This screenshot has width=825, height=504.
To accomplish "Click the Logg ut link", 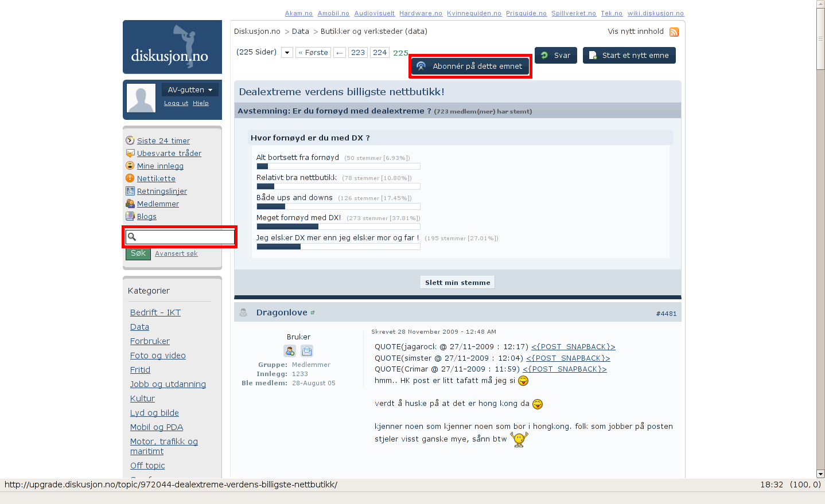I will pos(176,103).
